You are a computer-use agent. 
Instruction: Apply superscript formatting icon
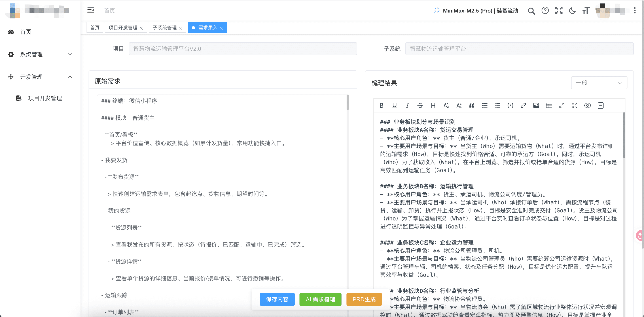459,106
